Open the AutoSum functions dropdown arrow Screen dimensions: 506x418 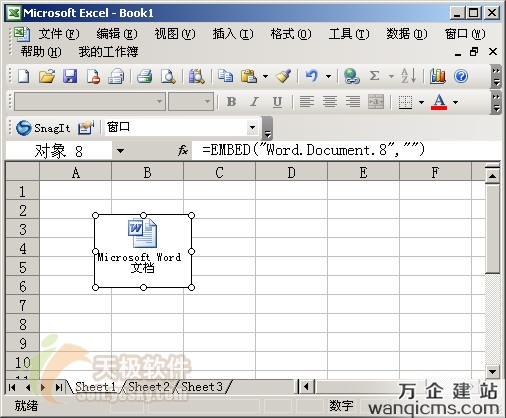(391, 77)
